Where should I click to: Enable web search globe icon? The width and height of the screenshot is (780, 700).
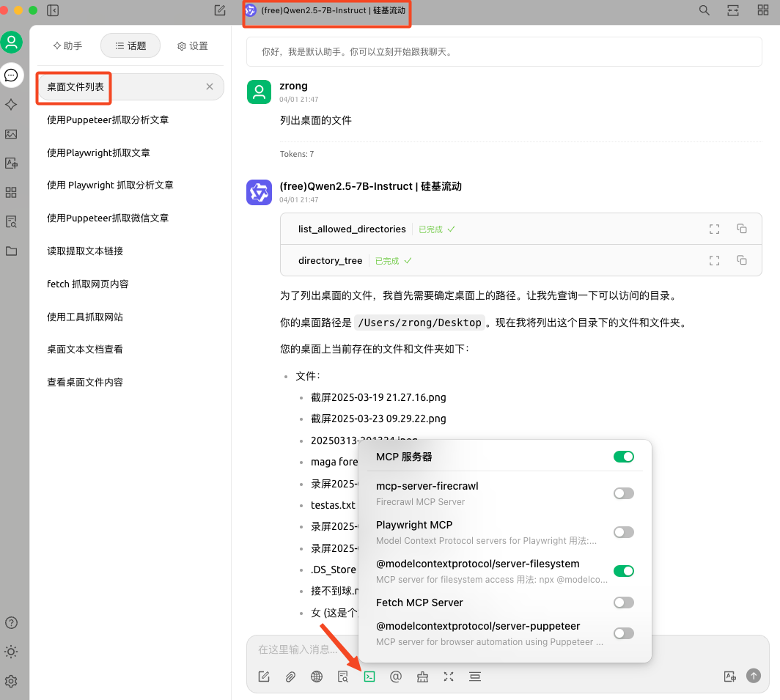coord(317,677)
